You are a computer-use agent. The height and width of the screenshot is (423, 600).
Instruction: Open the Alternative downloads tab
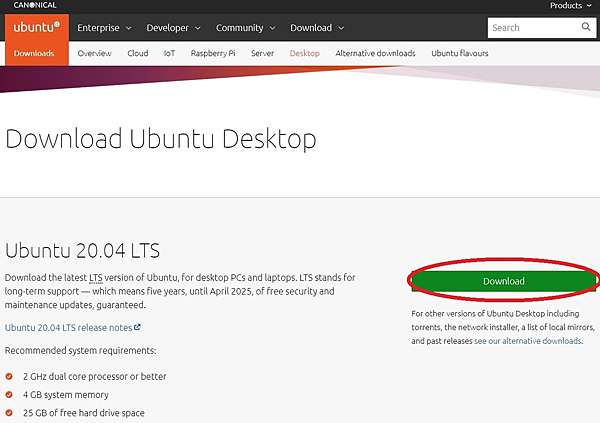375,53
